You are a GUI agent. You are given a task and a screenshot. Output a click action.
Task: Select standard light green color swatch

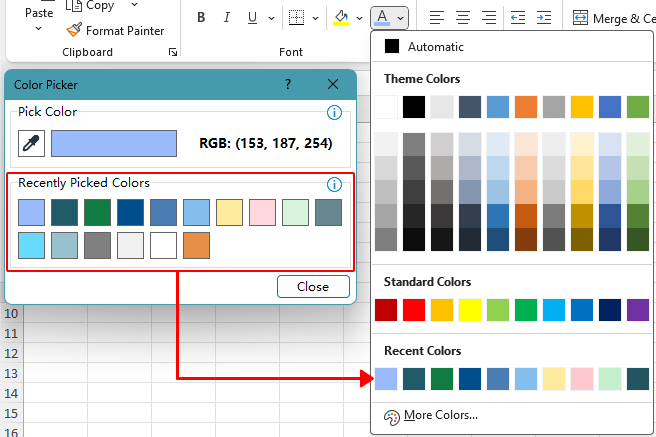498,310
